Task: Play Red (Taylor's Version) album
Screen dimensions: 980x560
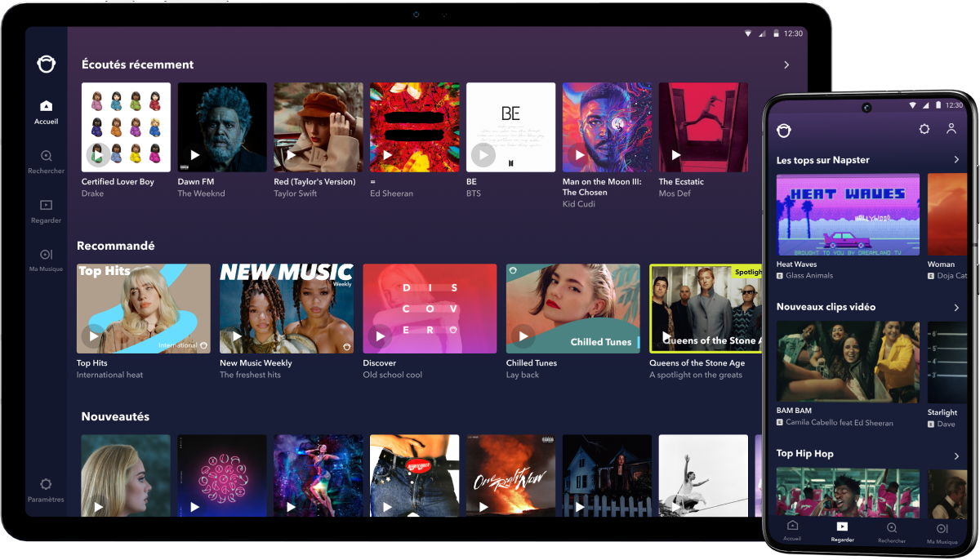Action: [292, 154]
